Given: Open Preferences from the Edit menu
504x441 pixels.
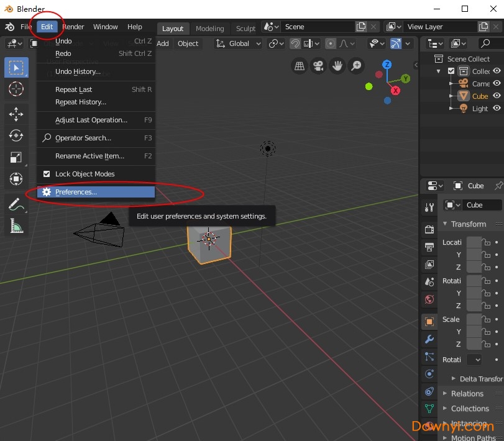Looking at the screenshot, I should click(x=76, y=192).
